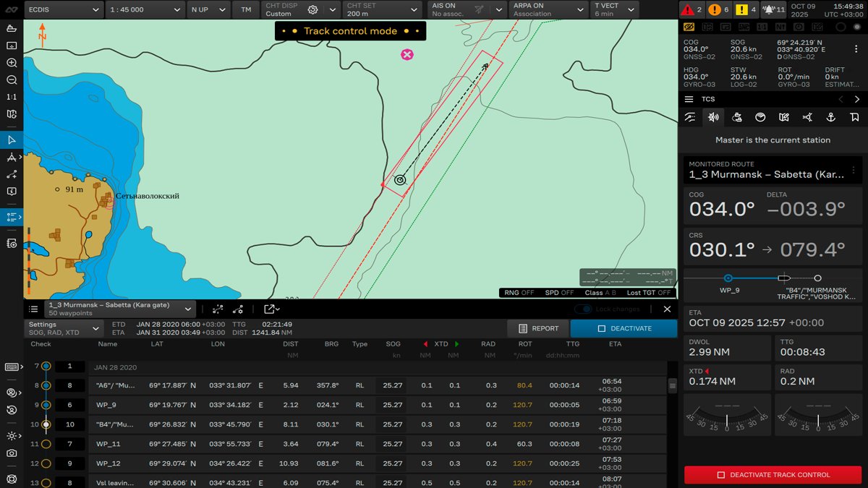Viewport: 868px width, 488px height.
Task: Go to the next TCS panel page
Action: pyautogui.click(x=857, y=99)
